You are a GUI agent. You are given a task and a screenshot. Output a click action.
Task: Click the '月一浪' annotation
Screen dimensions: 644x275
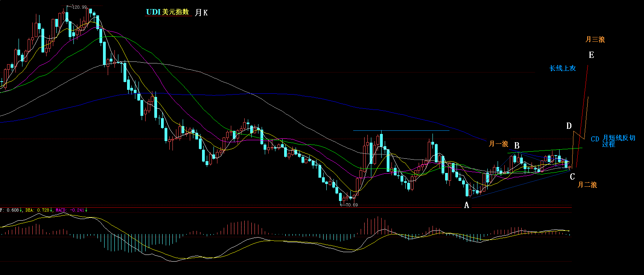point(498,144)
